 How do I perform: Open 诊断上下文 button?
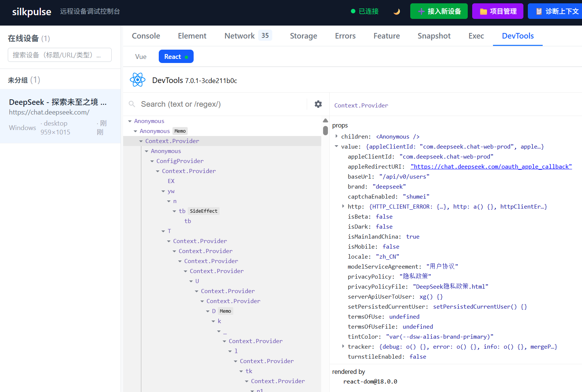pos(555,11)
